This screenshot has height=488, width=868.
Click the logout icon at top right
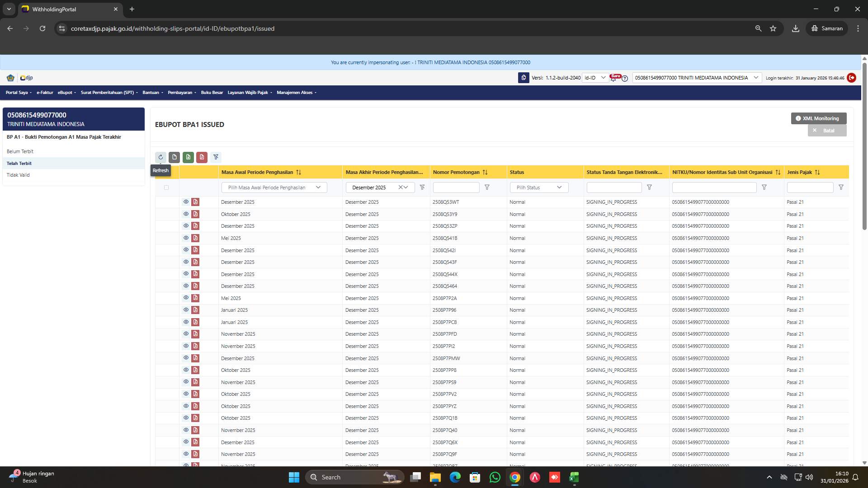click(852, 78)
